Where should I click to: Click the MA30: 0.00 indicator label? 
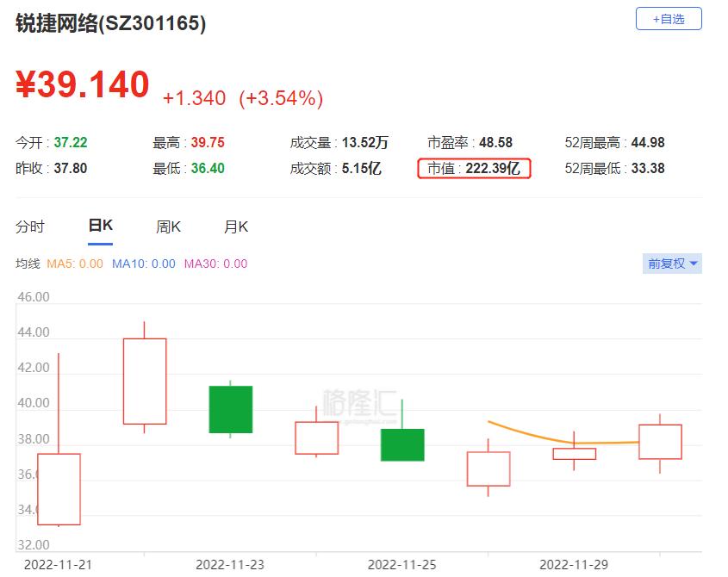pos(216,264)
